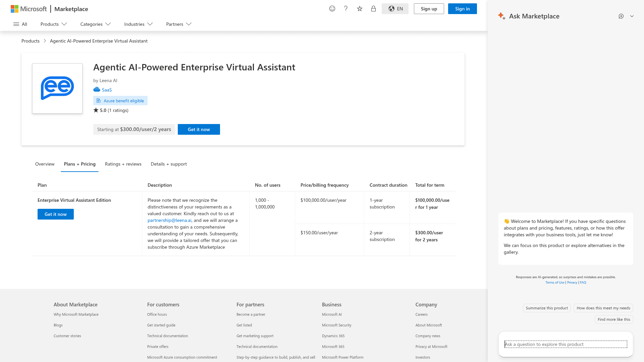Viewport: 644px width, 362px height.
Task: Click the Leena AI product logo thumbnail
Action: 57,88
